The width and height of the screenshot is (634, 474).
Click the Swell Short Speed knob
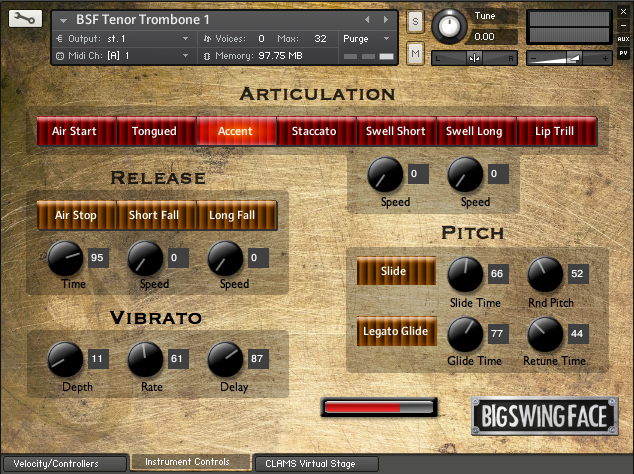[385, 174]
